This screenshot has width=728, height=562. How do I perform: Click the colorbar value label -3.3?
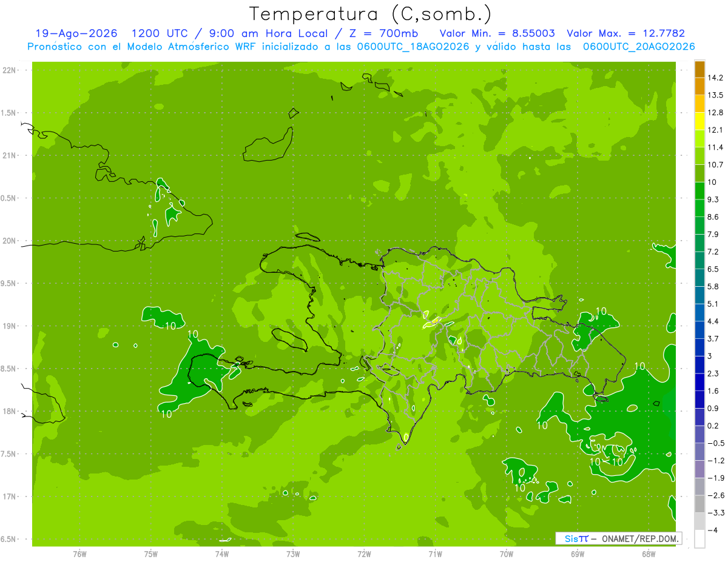tap(715, 512)
